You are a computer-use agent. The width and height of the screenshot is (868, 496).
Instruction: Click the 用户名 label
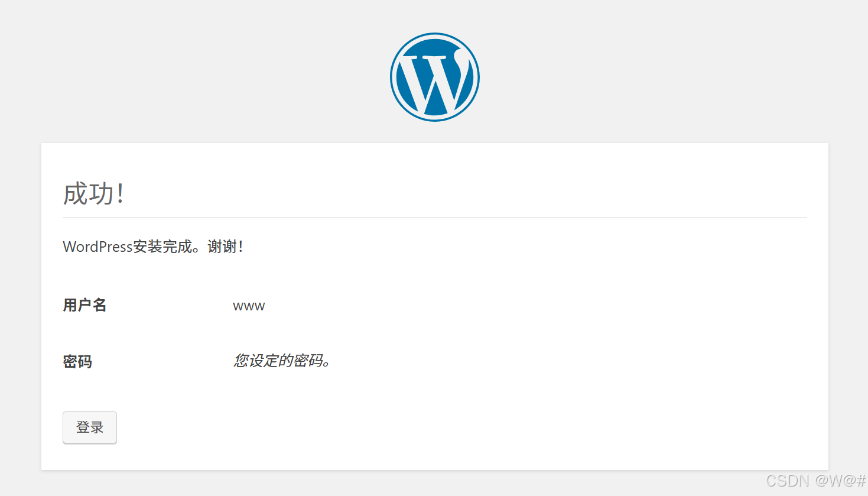[84, 305]
